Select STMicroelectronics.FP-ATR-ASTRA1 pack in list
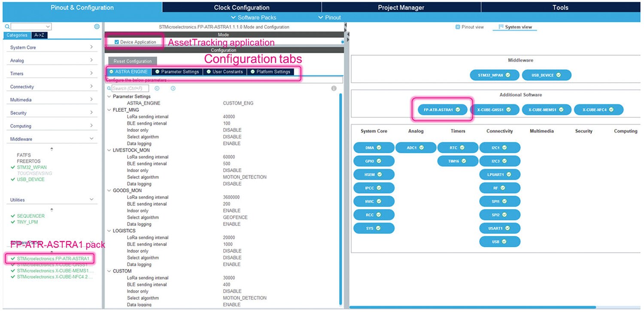 click(x=52, y=259)
